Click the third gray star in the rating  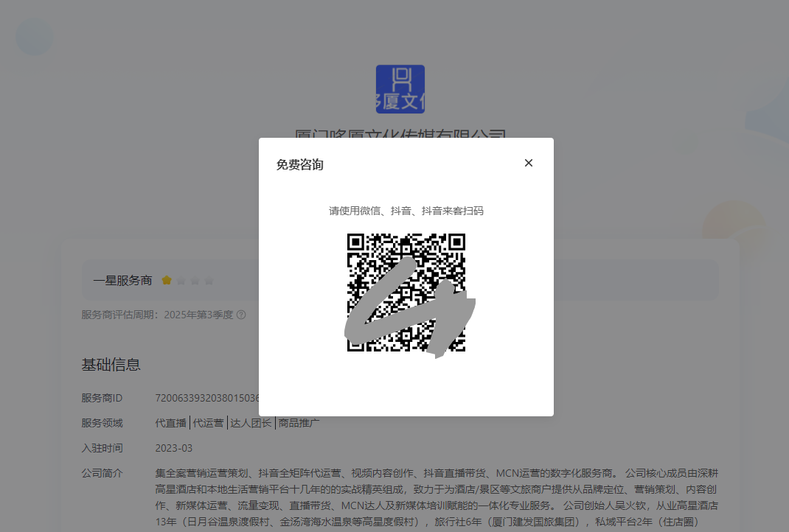pos(195,280)
